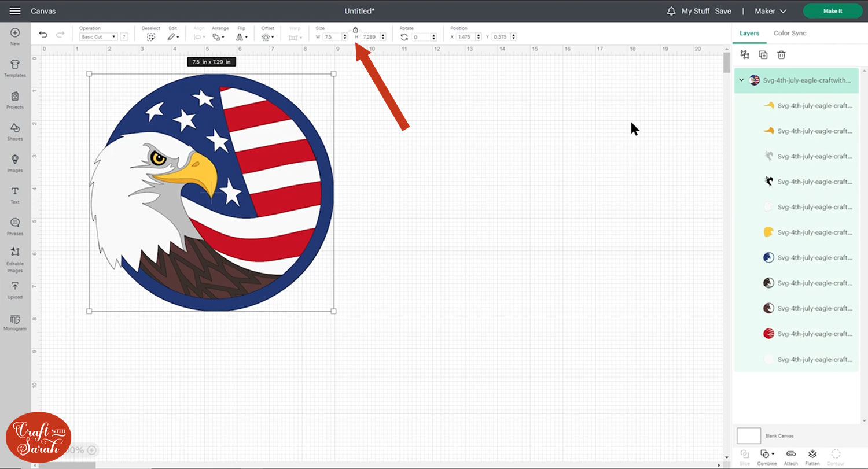Click the Slice tool
Image resolution: width=868 pixels, height=469 pixels.
coord(745,457)
